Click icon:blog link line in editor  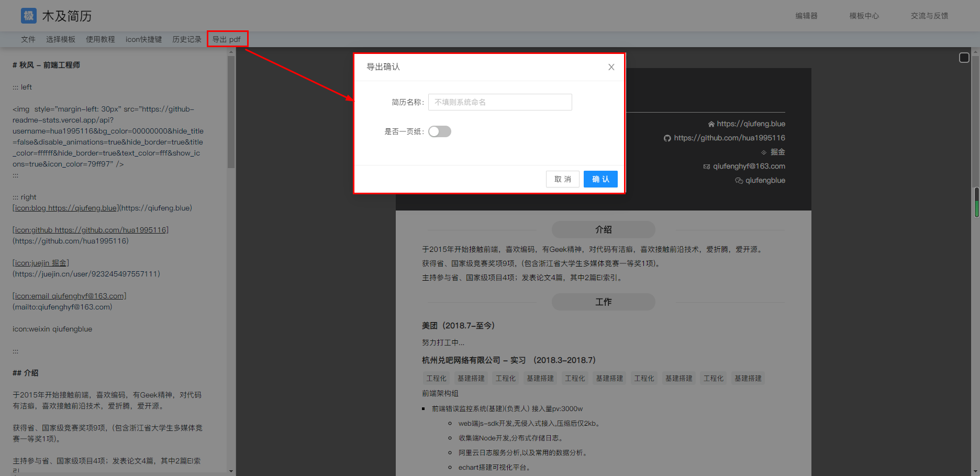(x=102, y=208)
